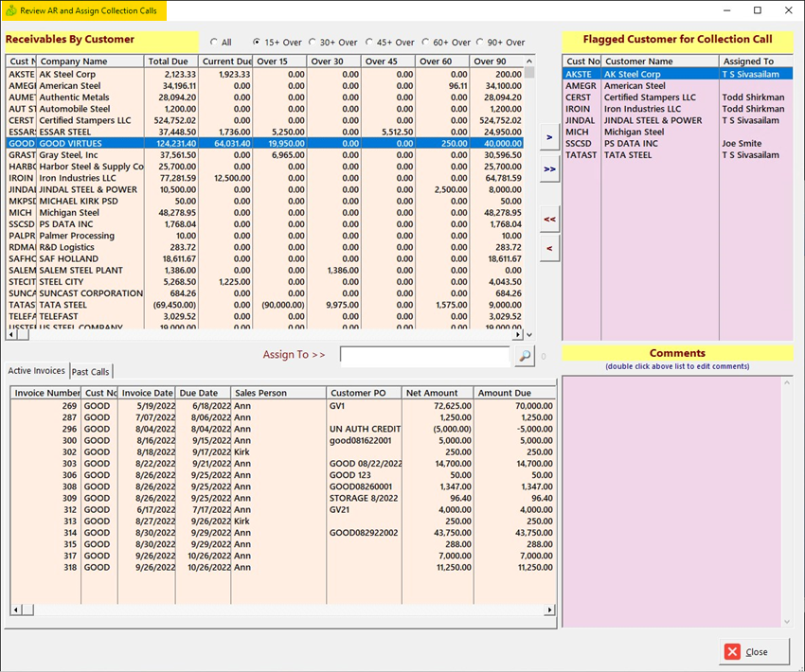
Task: Select MICHAEL KIRK PSD customer row
Action: 265,201
